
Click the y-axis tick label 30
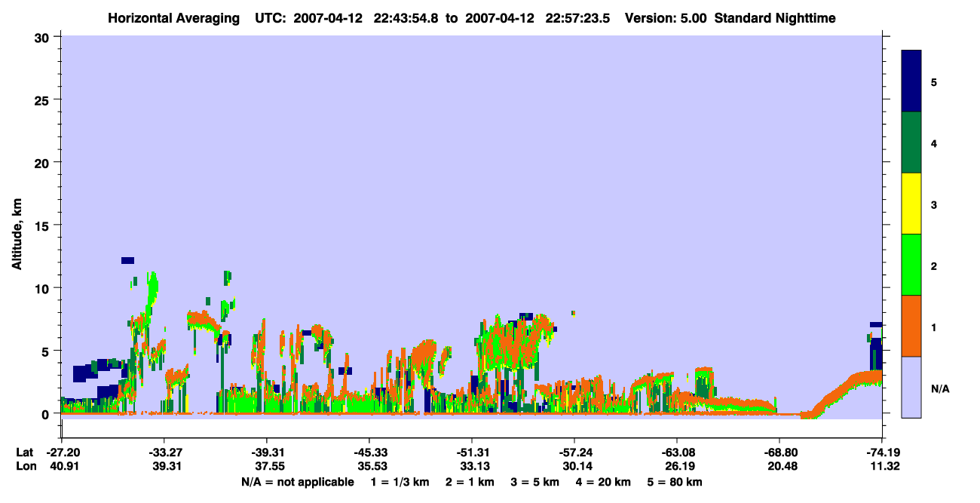coord(44,36)
